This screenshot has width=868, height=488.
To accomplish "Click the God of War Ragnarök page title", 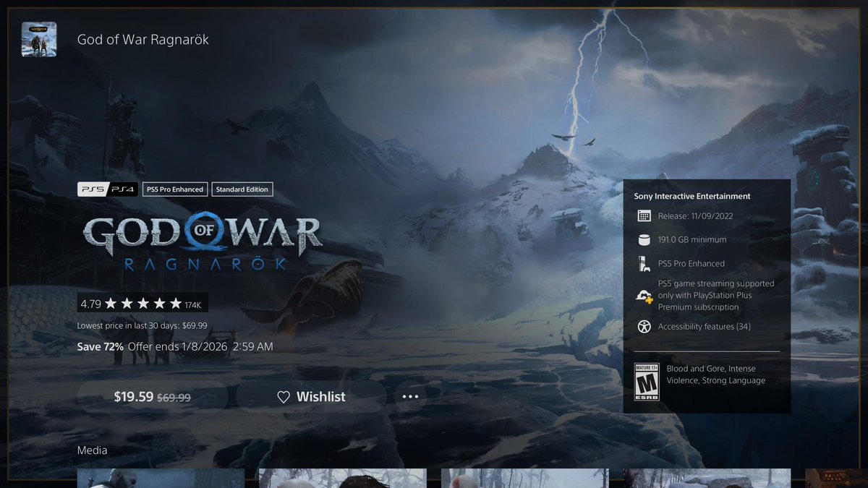I will point(143,39).
